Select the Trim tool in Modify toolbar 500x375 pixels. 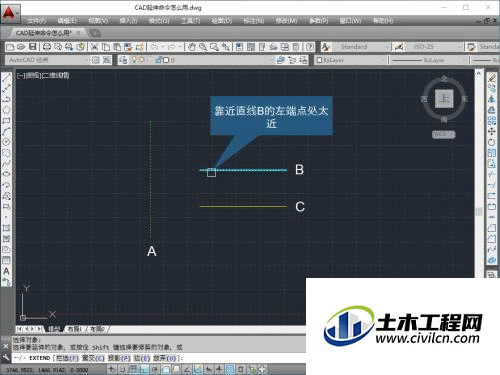tap(492, 174)
